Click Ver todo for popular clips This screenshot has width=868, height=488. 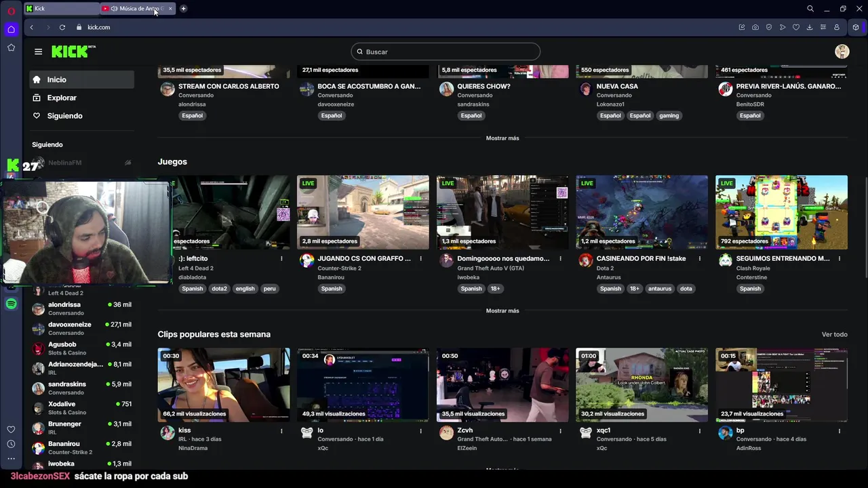[835, 334]
